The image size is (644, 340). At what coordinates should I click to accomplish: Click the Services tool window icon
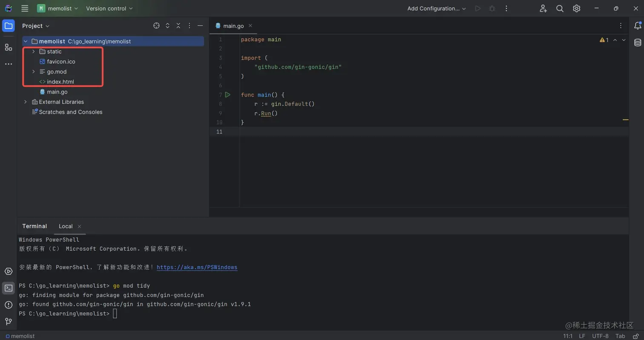click(9, 271)
